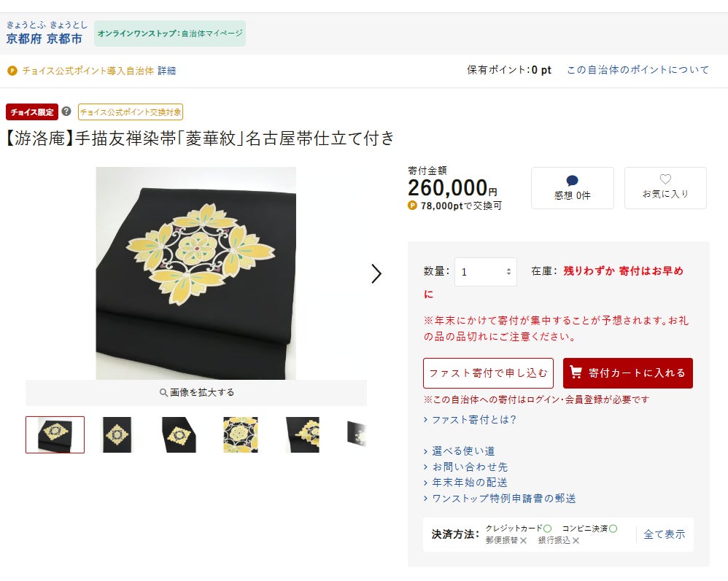Viewport: 728px width, 581px height.
Task: Click the magnifier 画像を拡大する to enlarge image
Action: (x=196, y=393)
